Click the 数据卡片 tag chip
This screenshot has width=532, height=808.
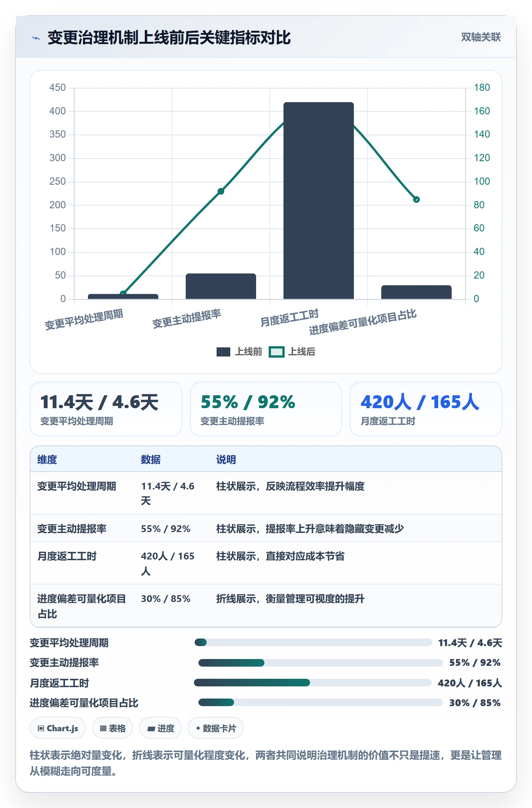tap(216, 728)
